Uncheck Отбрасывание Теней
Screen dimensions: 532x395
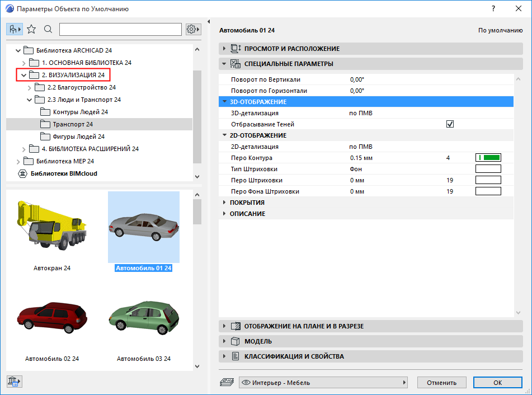pos(450,124)
